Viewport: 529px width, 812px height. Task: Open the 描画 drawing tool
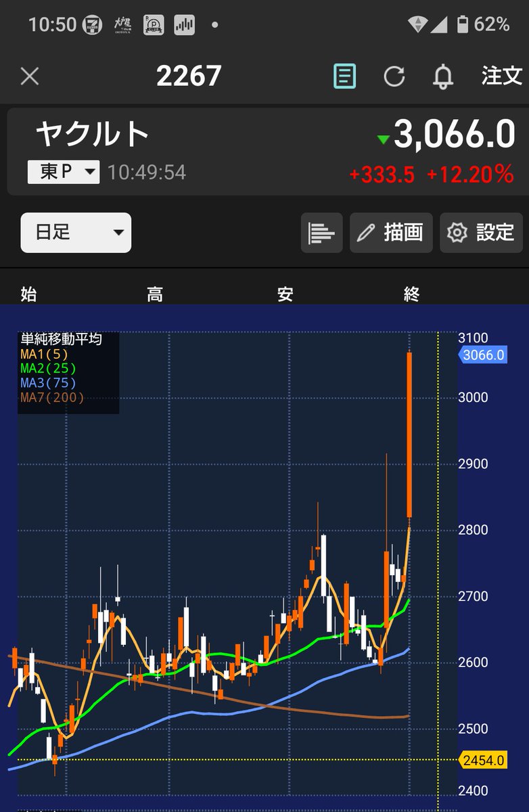[391, 233]
